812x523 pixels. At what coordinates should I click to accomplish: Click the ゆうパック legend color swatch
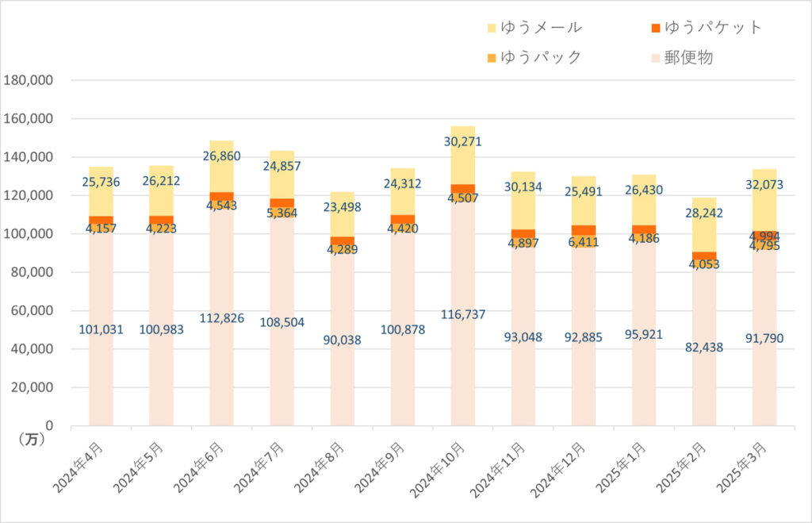tap(492, 58)
